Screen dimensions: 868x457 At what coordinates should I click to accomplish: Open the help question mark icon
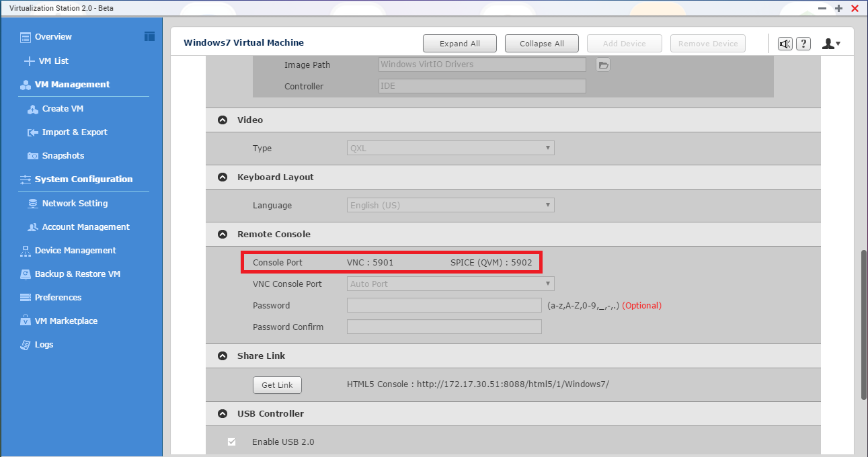click(803, 44)
